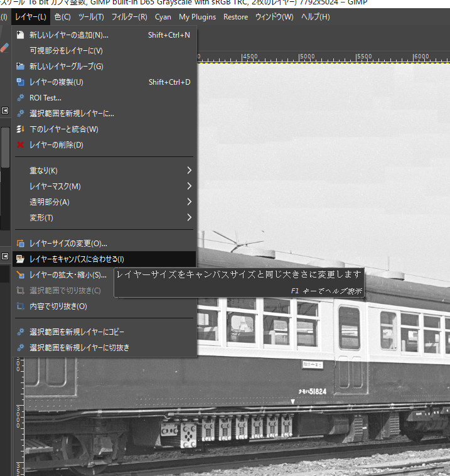Viewport: 450px width, 476px height.
Task: Open the ツール(T) menu
Action: [91, 17]
